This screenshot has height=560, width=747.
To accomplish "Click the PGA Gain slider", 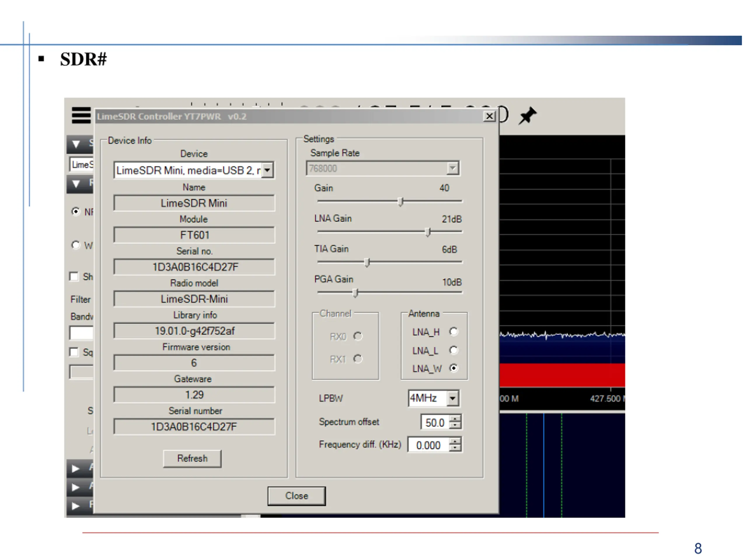I will point(390,293).
